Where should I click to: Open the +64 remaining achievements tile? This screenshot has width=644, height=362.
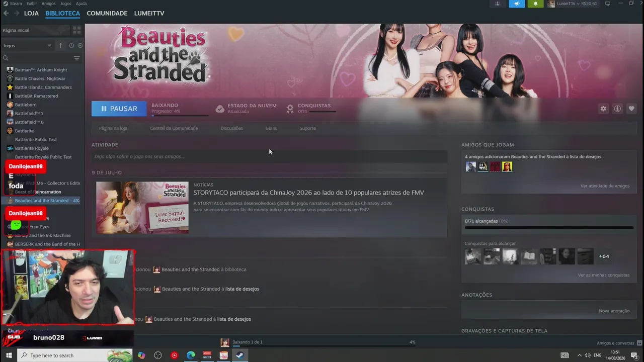click(604, 256)
